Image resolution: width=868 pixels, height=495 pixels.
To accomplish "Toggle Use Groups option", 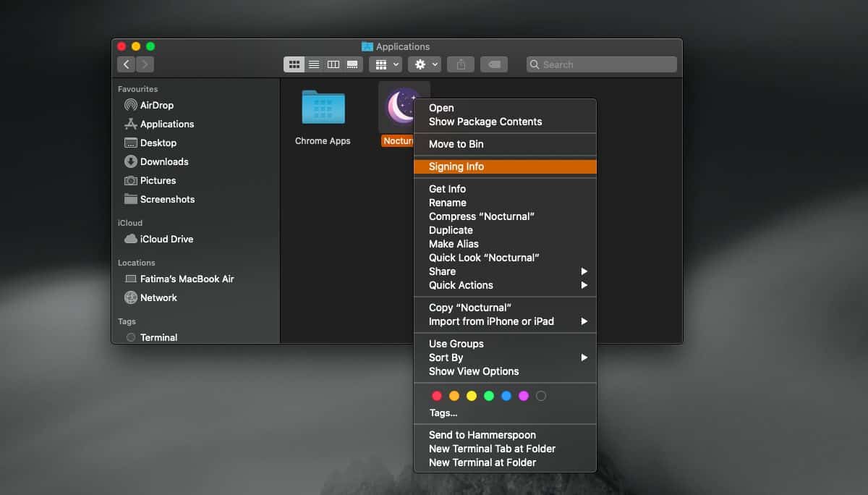I will pyautogui.click(x=505, y=344).
